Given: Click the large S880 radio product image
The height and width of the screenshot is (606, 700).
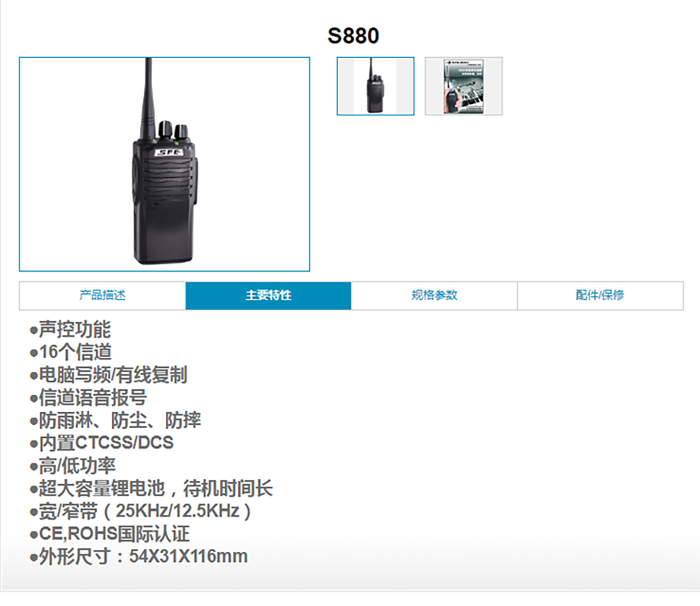Looking at the screenshot, I should point(164,164).
